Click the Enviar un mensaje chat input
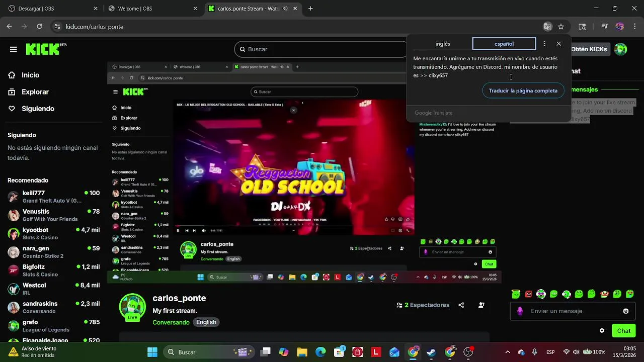The height and width of the screenshot is (362, 644). click(574, 311)
